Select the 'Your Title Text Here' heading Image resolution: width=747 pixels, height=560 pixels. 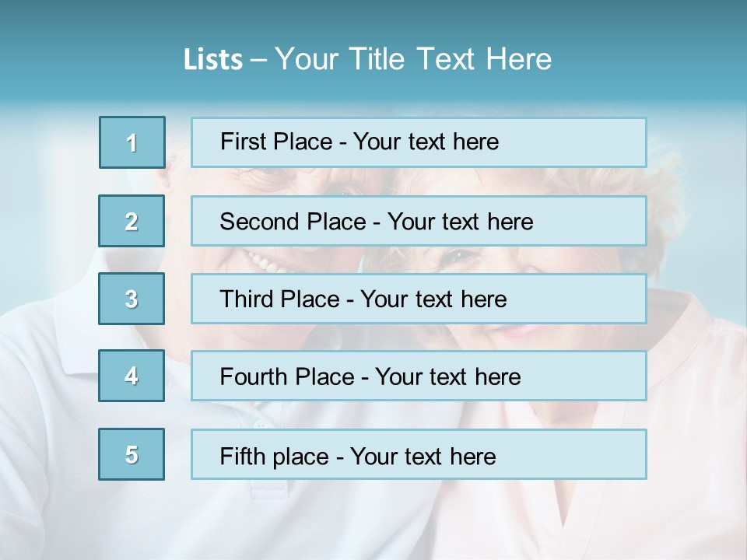412,59
